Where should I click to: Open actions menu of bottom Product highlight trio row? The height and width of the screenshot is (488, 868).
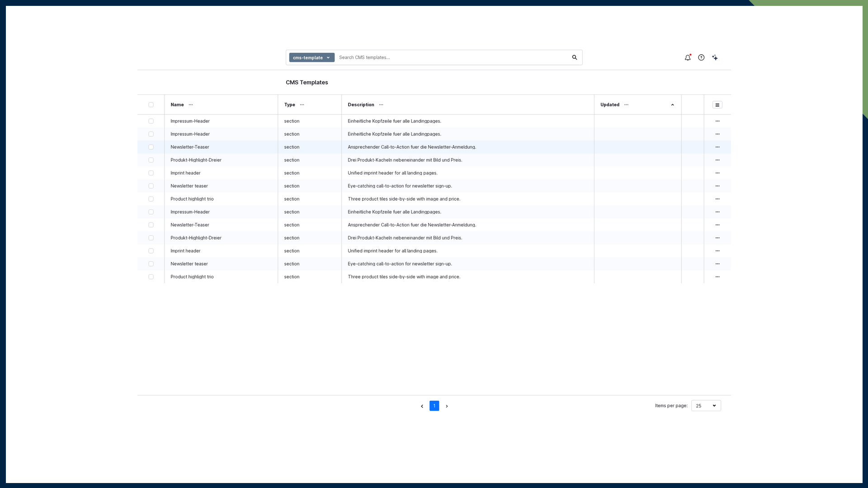coord(717,277)
